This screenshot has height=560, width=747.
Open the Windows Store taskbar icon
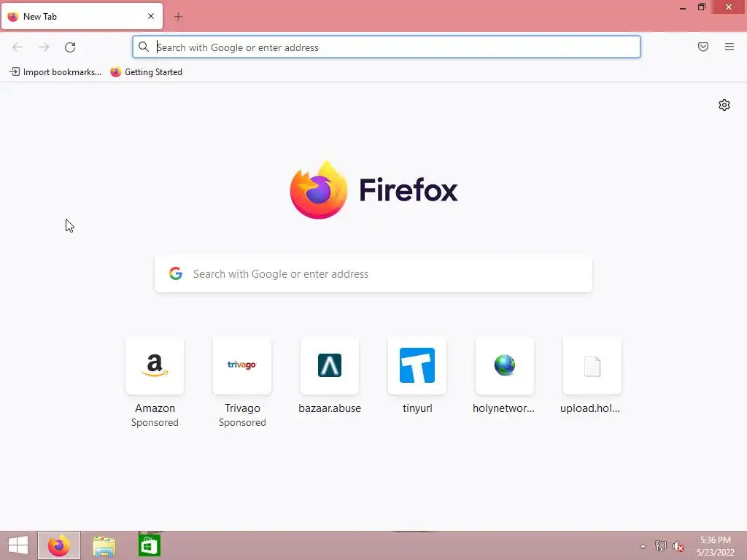pyautogui.click(x=149, y=545)
